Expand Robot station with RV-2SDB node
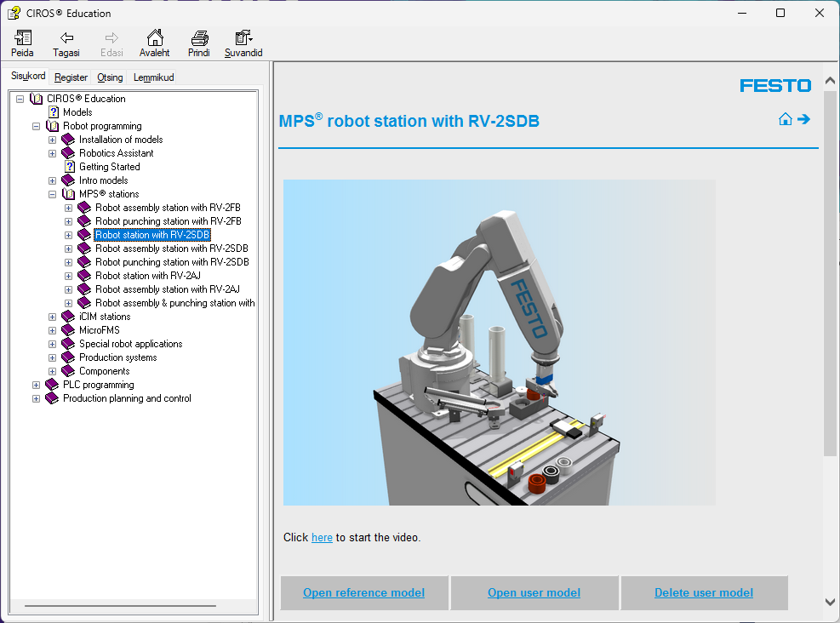This screenshot has width=840, height=623. coord(69,235)
